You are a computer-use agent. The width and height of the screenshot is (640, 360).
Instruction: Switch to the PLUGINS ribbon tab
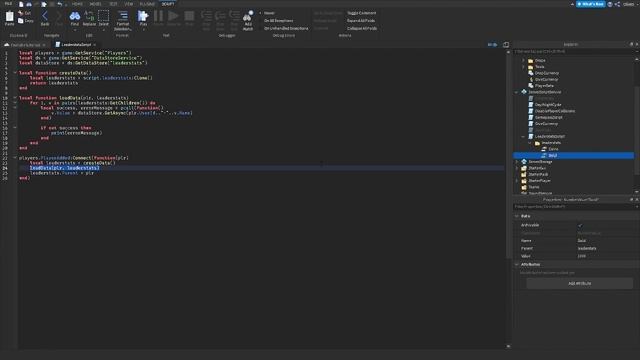point(147,4)
